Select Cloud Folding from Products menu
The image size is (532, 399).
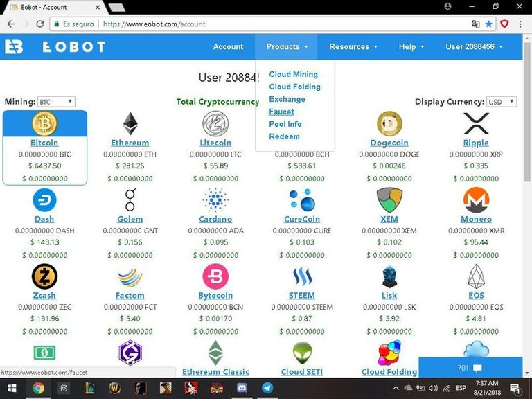point(294,87)
